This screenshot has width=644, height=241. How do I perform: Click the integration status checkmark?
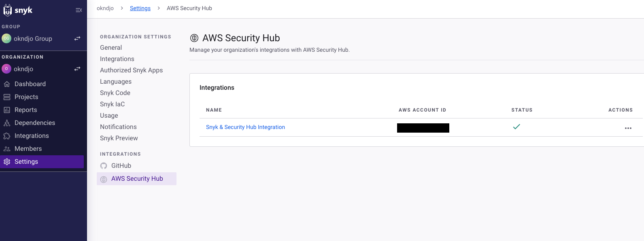pyautogui.click(x=516, y=127)
